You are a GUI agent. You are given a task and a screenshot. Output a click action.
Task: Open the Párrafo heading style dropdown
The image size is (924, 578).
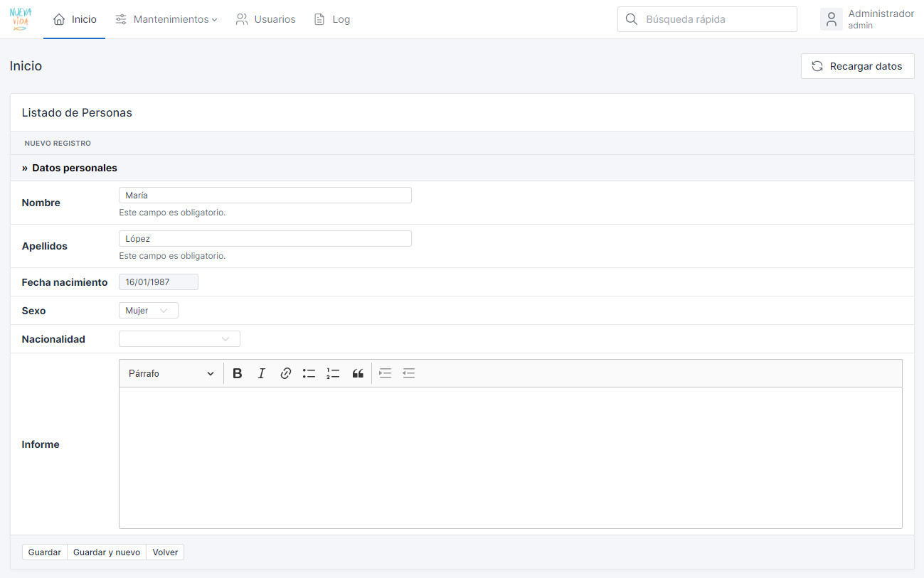click(x=171, y=373)
